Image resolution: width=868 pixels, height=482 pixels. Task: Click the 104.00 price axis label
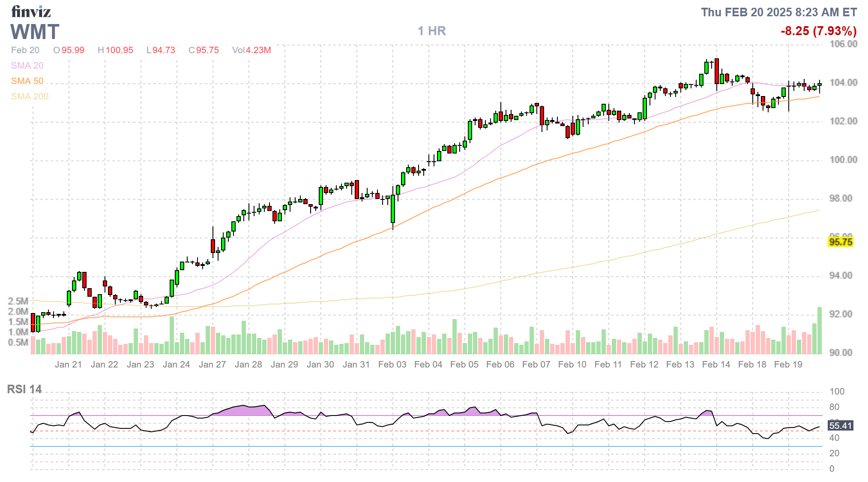pyautogui.click(x=843, y=82)
